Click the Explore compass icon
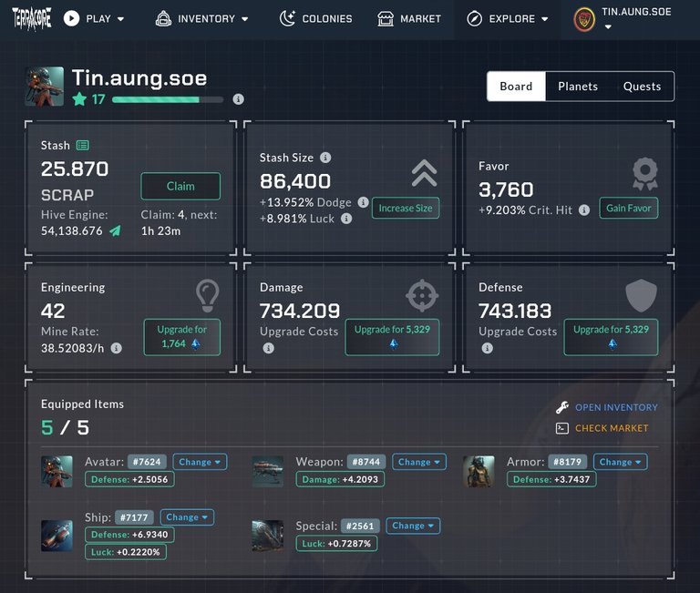Screen dimensions: 700x593 474,19
